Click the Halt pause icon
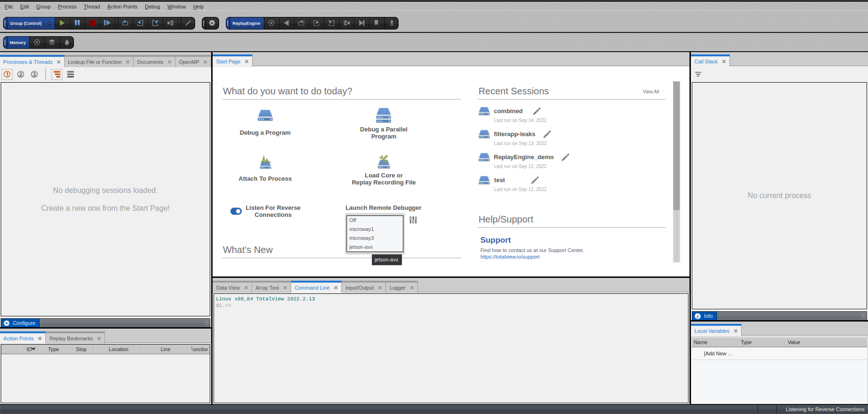 77,23
